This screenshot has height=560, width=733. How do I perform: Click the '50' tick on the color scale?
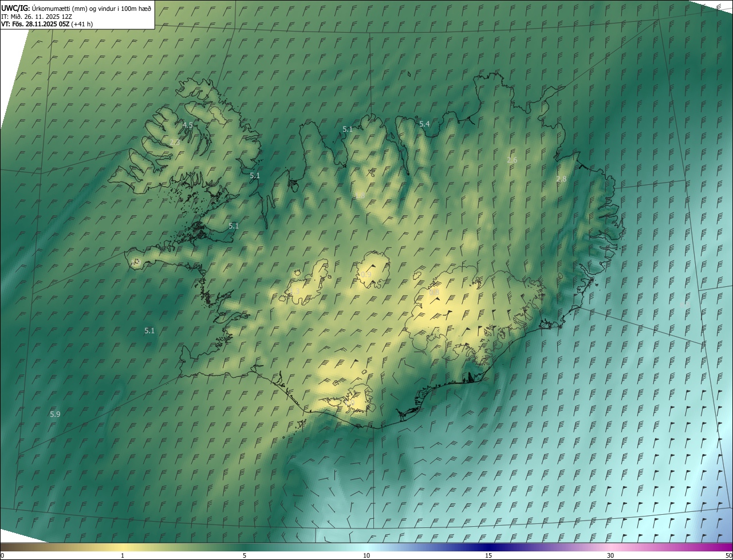click(x=728, y=555)
